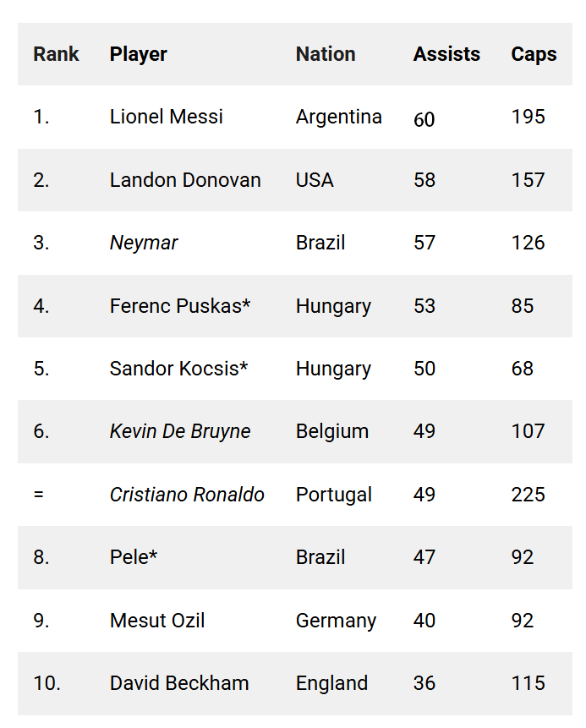Click the Rank column header
This screenshot has width=586, height=728.
[x=56, y=54]
